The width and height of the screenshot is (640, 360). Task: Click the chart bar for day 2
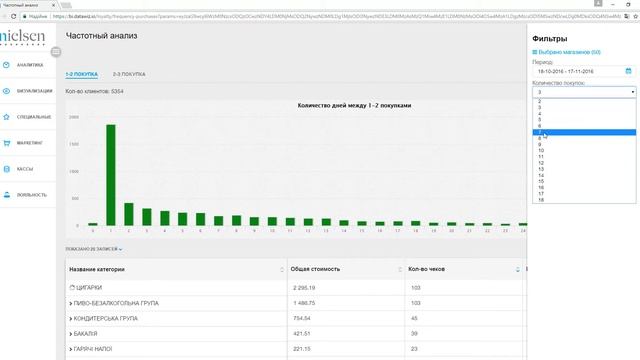(129, 214)
